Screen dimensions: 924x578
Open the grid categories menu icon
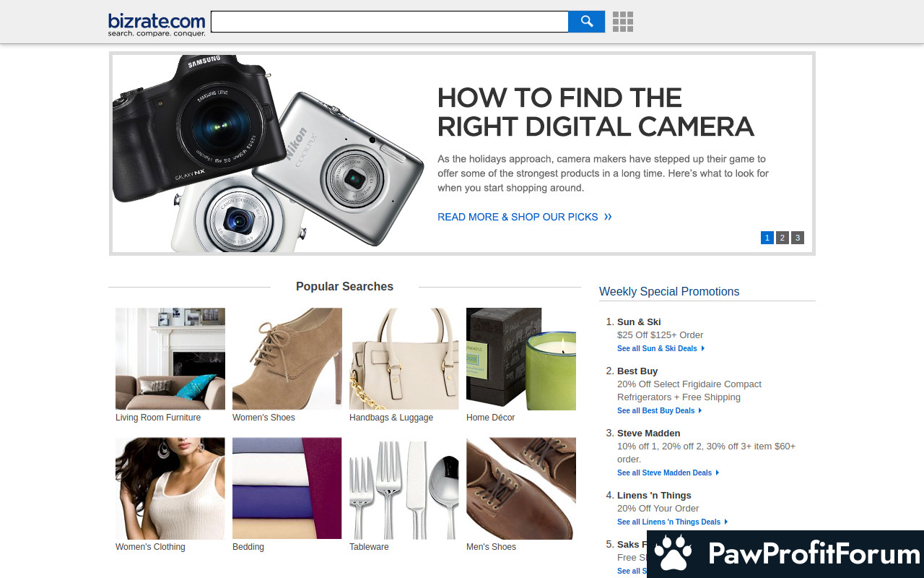click(623, 22)
